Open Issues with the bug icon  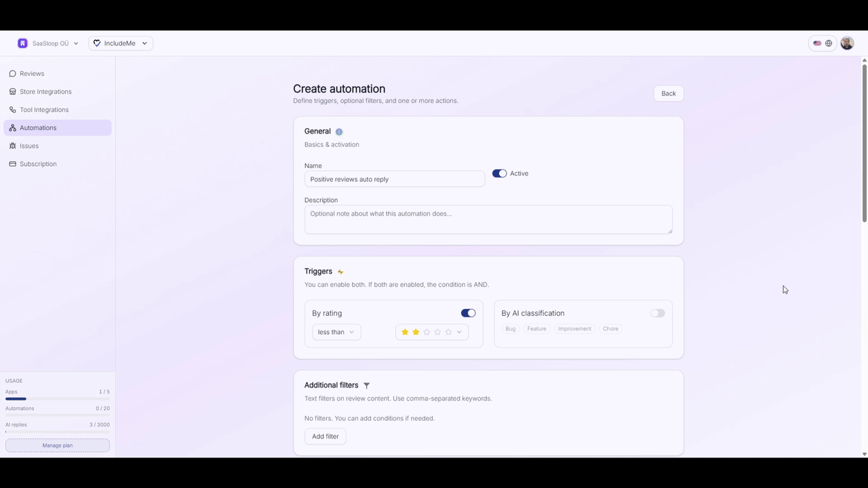tap(13, 146)
